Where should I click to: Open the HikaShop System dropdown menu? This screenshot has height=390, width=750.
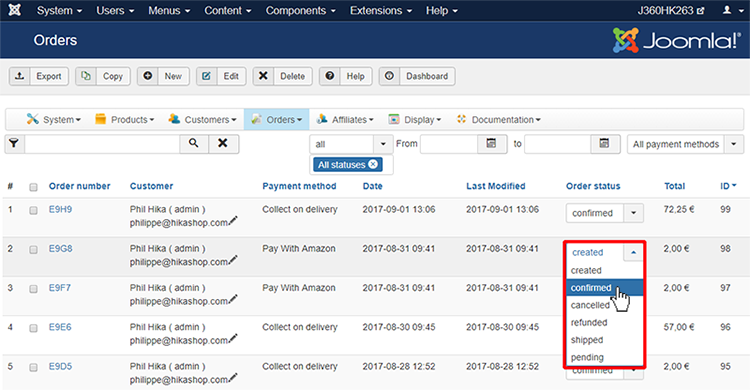pos(54,119)
